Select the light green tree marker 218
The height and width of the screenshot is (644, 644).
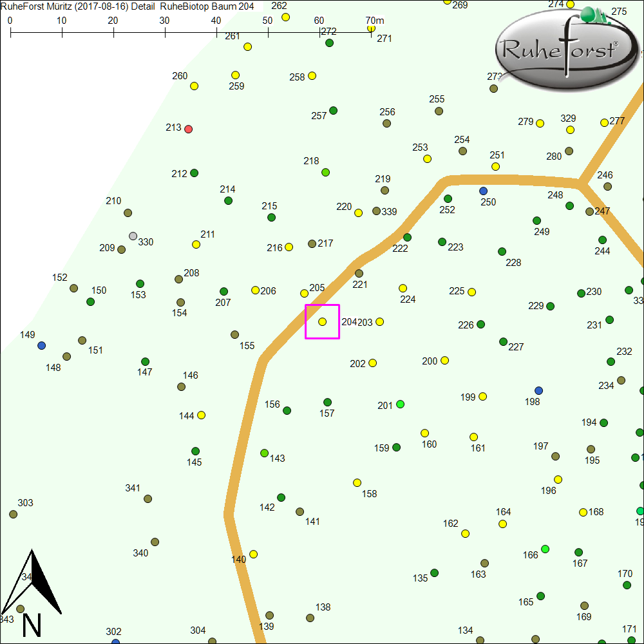(x=325, y=172)
